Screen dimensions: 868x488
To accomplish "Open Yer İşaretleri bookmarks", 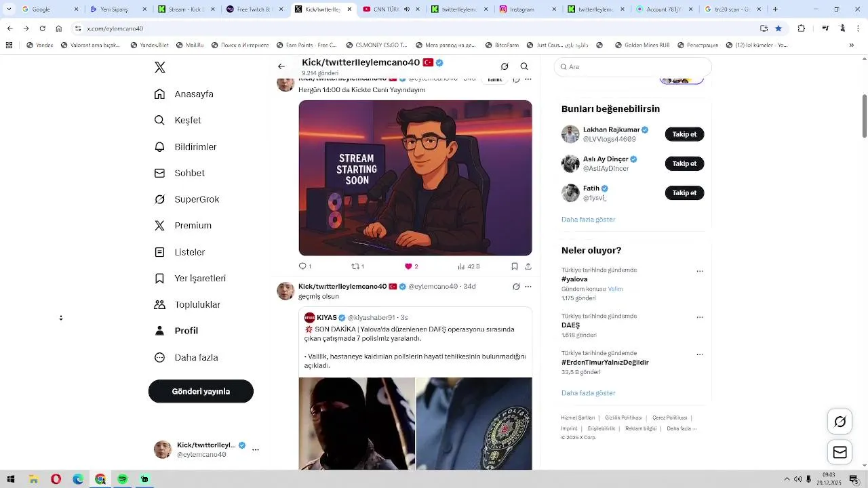I will (x=190, y=279).
